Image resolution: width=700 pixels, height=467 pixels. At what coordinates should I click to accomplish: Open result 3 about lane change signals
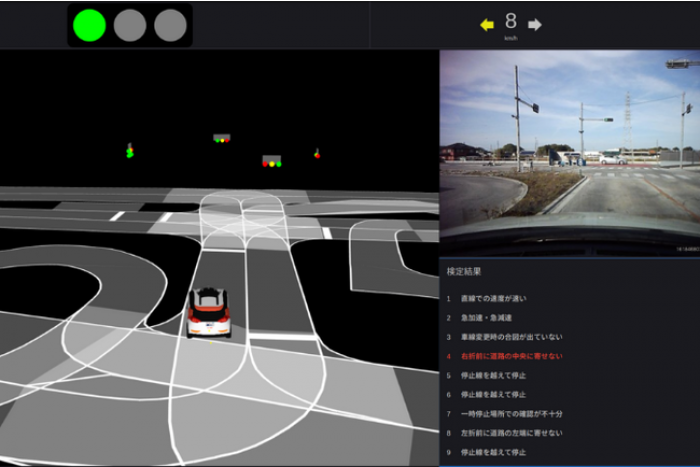tap(504, 337)
